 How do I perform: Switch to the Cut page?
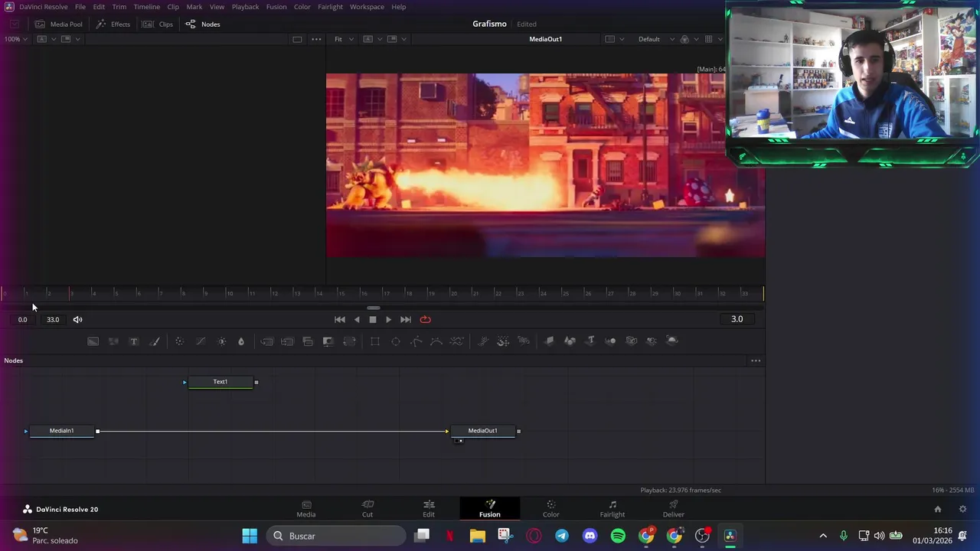point(367,509)
